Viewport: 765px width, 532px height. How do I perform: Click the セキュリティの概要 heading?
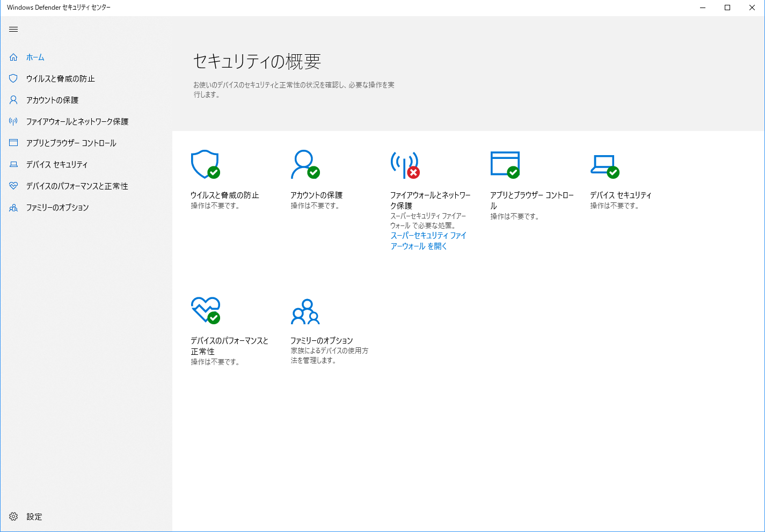[x=257, y=62]
